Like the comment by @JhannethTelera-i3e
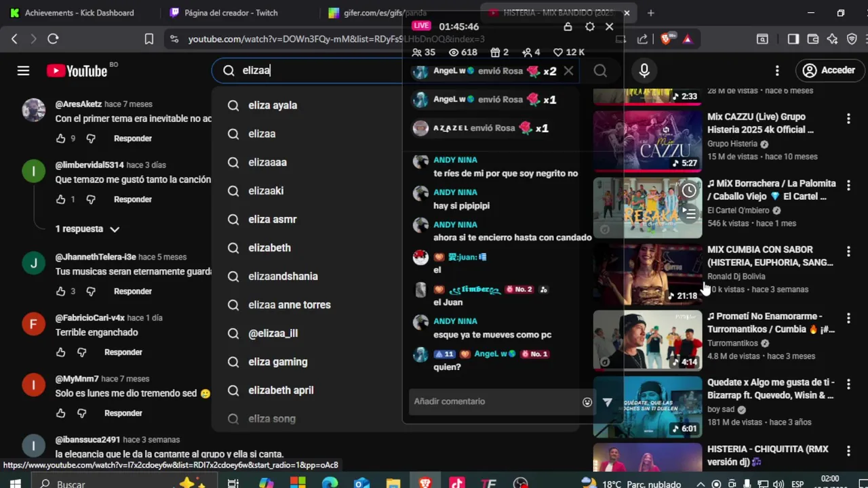 (x=61, y=291)
